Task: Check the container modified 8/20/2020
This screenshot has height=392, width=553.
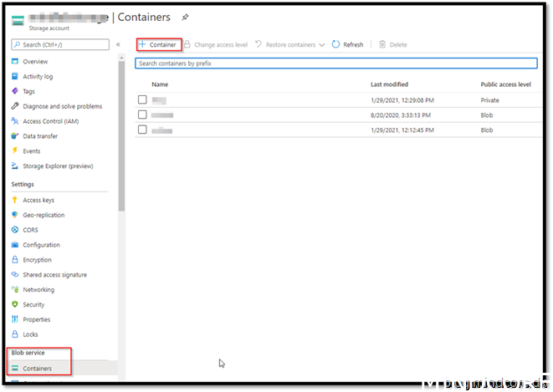Action: tap(142, 115)
